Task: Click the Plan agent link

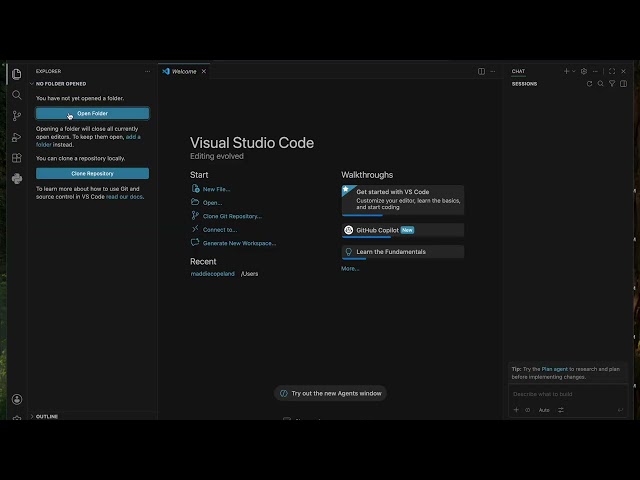Action: pos(554,369)
